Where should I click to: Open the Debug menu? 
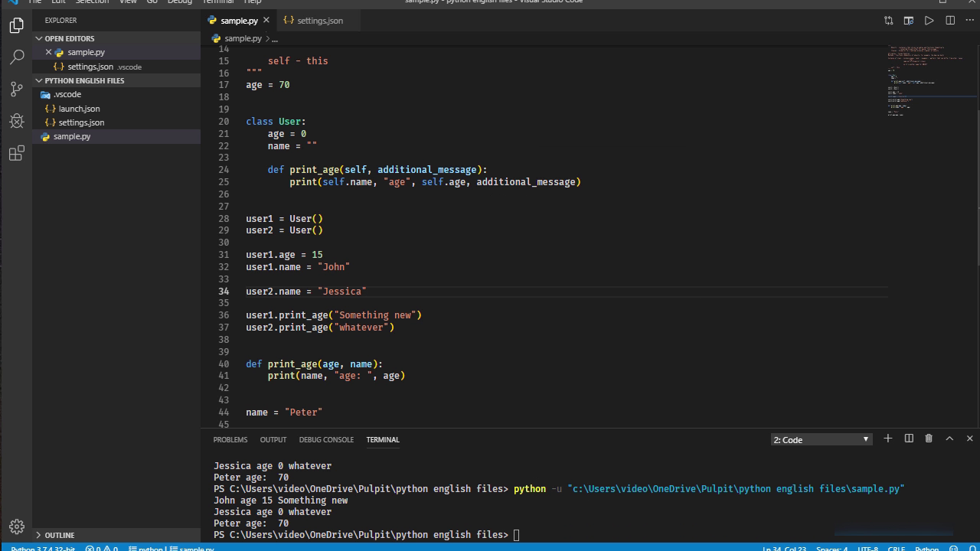179,2
